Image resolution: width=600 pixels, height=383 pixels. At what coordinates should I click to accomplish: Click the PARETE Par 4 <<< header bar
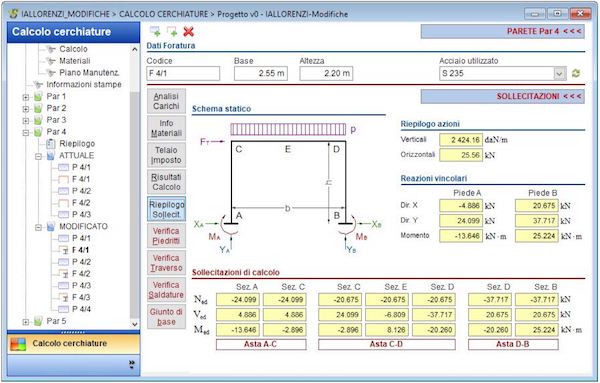coord(503,31)
